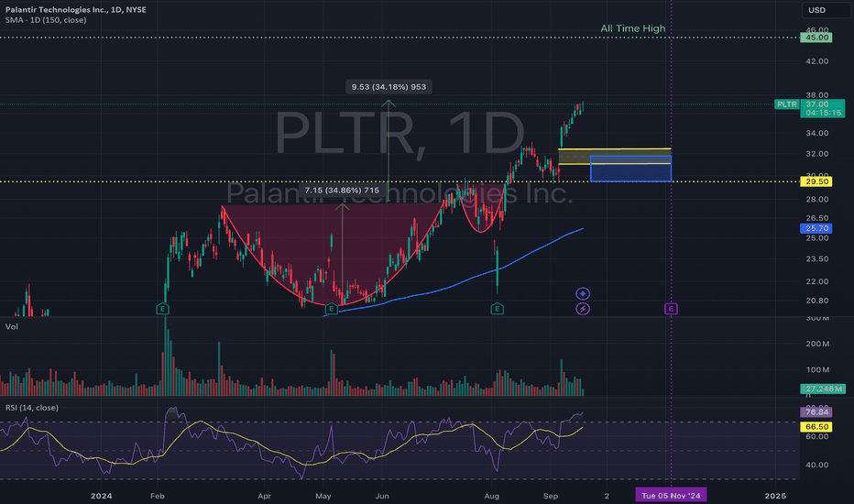Select the SMA 1D (150, close) indicator legend
The image size is (854, 504).
[46, 20]
